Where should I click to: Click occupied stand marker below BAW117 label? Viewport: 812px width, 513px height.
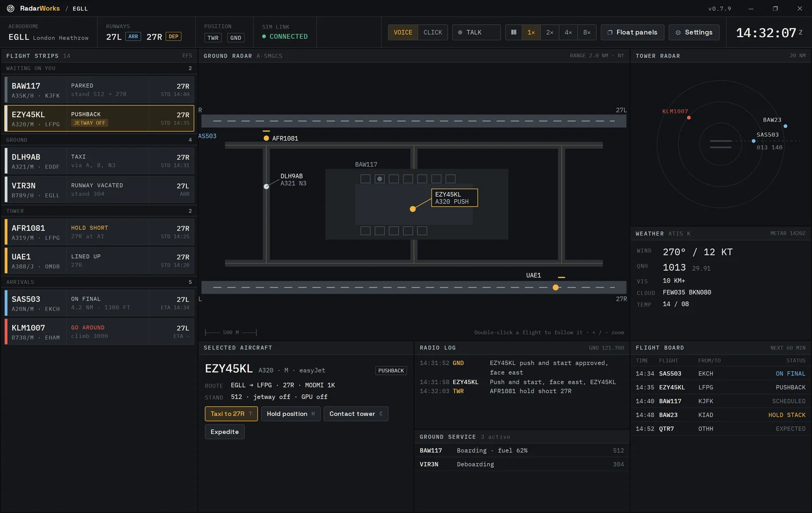[379, 179]
